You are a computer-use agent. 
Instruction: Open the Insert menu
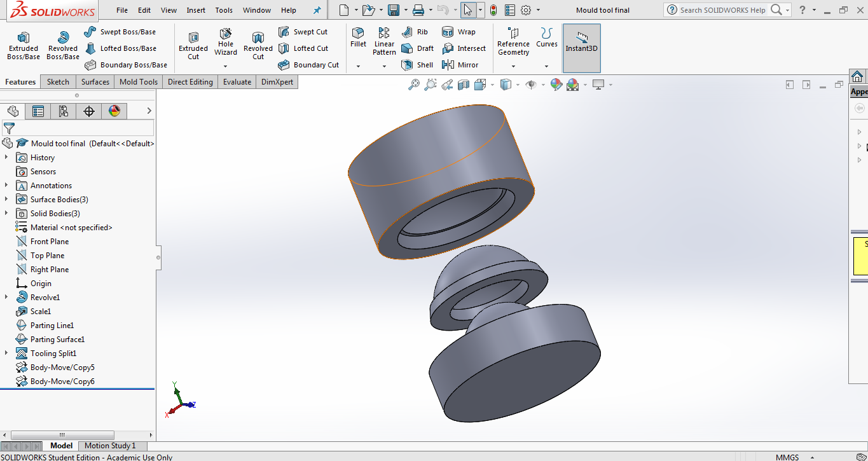(196, 10)
